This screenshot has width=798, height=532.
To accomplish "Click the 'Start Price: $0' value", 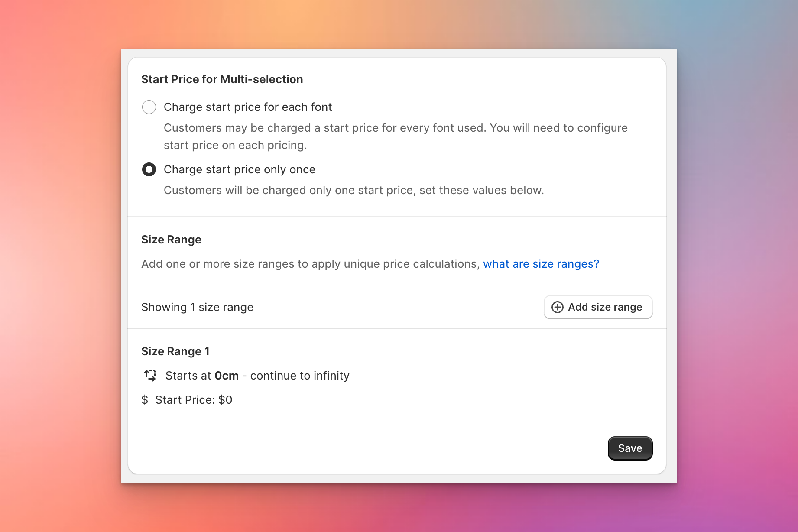I will pos(194,400).
